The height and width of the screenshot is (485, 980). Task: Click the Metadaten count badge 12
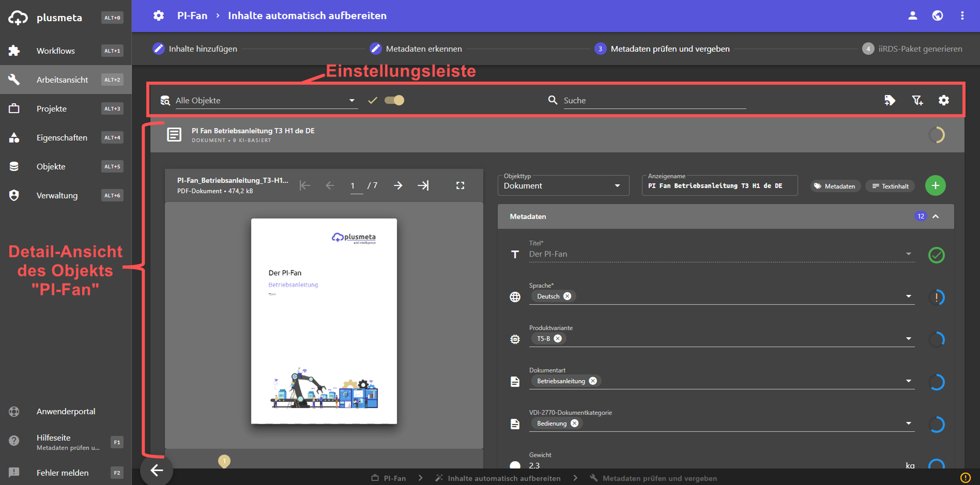pyautogui.click(x=920, y=216)
